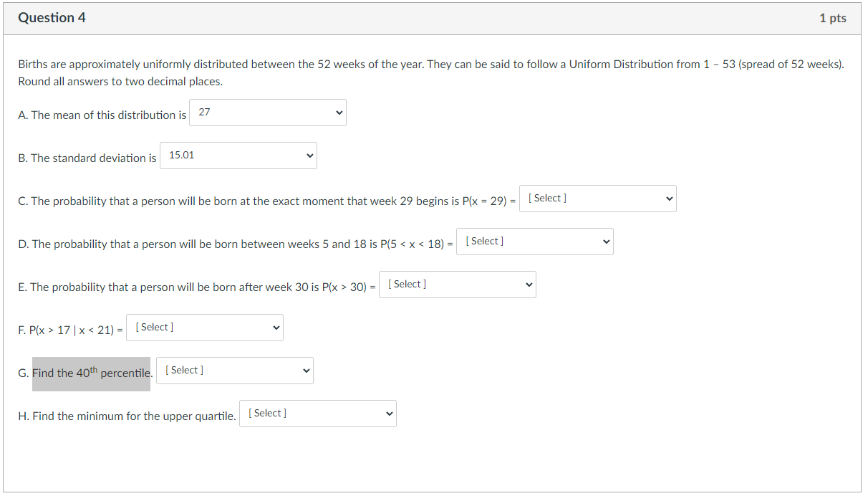Click the Question 4 header title
Viewport: 868px width, 496px height.
coord(52,18)
